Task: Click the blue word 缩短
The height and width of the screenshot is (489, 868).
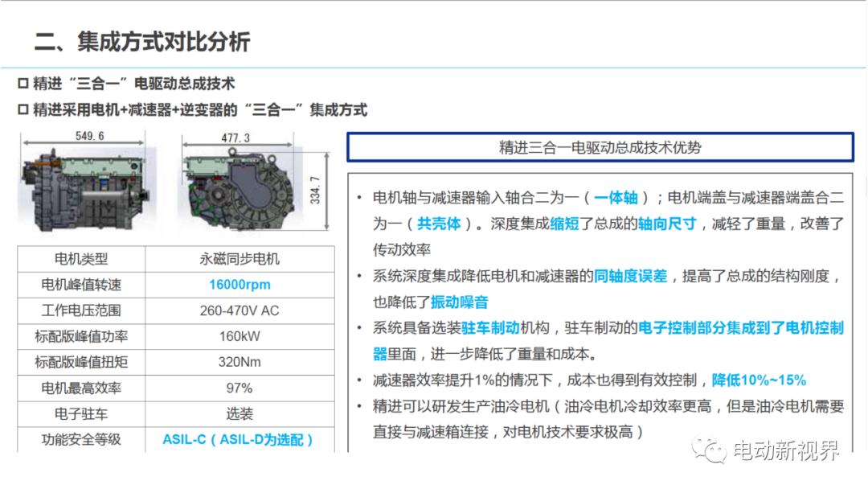Action: point(564,224)
